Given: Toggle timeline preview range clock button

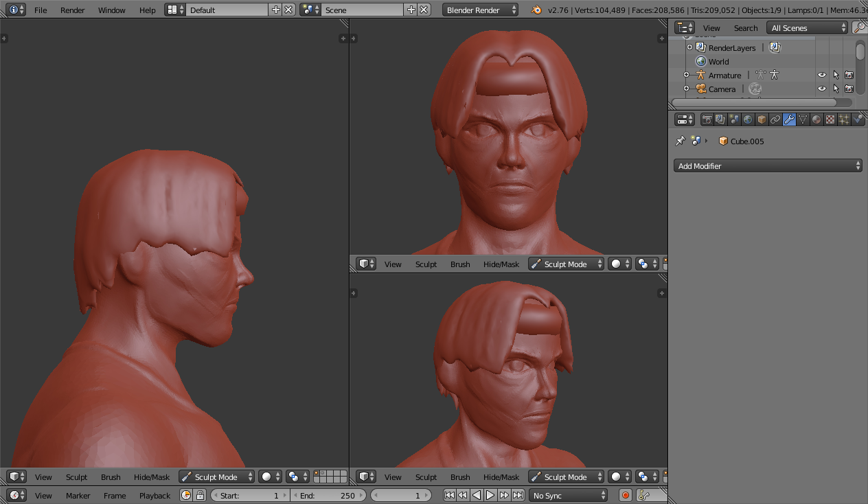Looking at the screenshot, I should click(x=186, y=495).
